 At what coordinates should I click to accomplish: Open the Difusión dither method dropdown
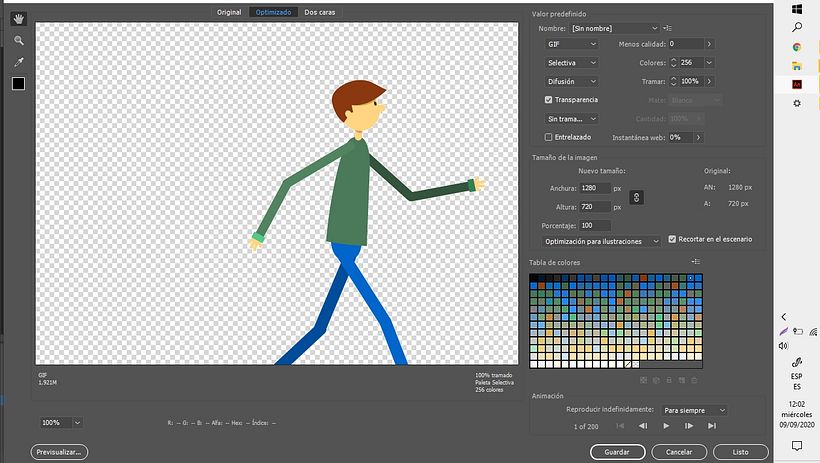570,81
